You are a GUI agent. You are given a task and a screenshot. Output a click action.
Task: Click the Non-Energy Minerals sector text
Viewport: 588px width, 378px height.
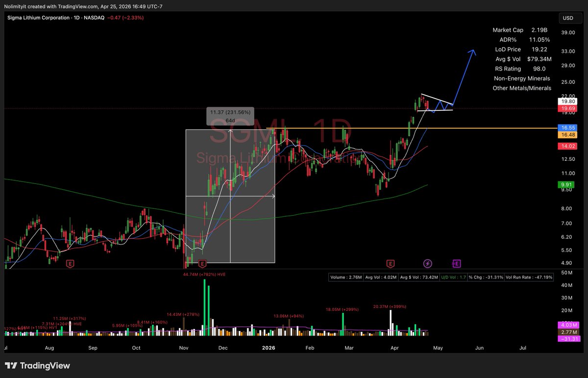click(x=522, y=78)
